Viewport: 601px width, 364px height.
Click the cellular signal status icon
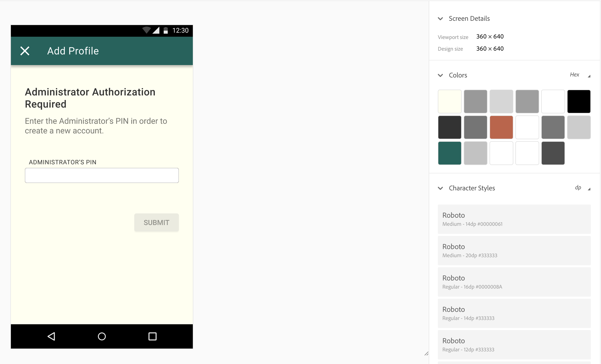(x=156, y=30)
